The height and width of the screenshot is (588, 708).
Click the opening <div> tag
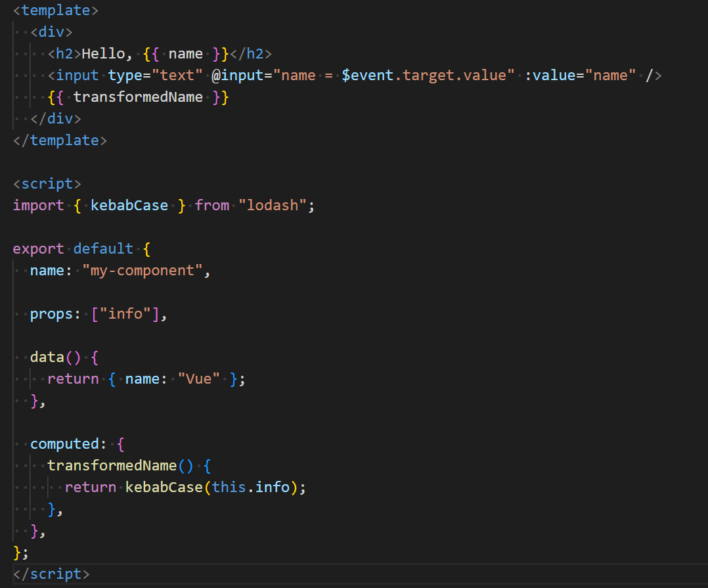coord(51,32)
